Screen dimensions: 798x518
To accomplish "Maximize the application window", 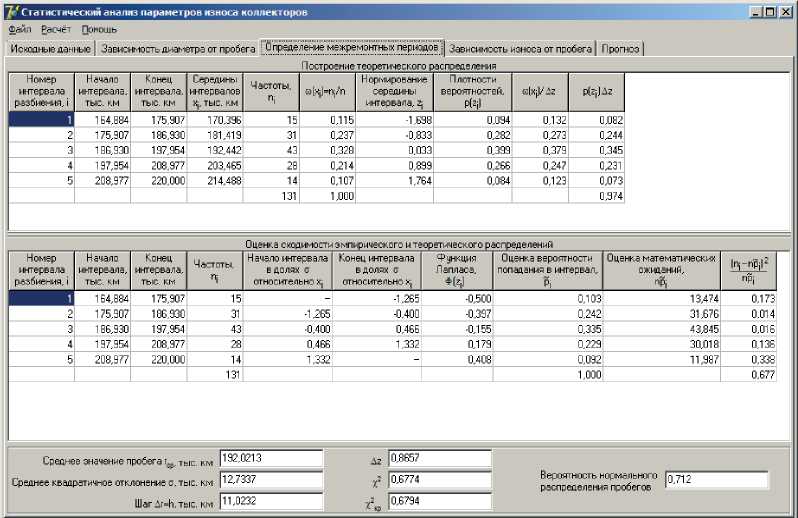I will [x=771, y=12].
